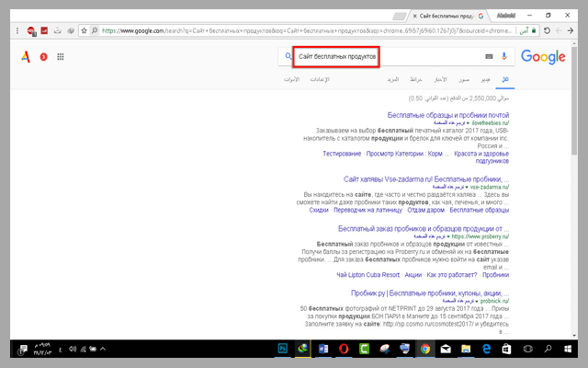Click the magnifying glass search icon
This screenshot has height=368, width=588.
(x=286, y=57)
